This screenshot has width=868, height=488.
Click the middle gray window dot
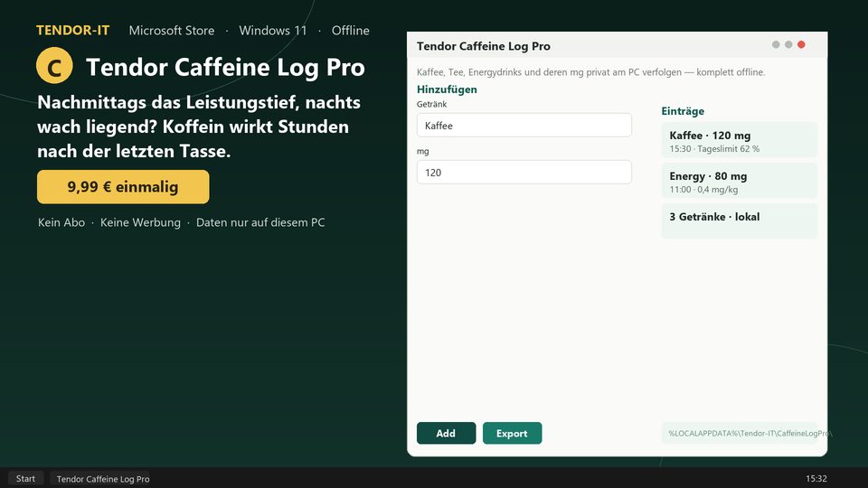click(x=788, y=44)
